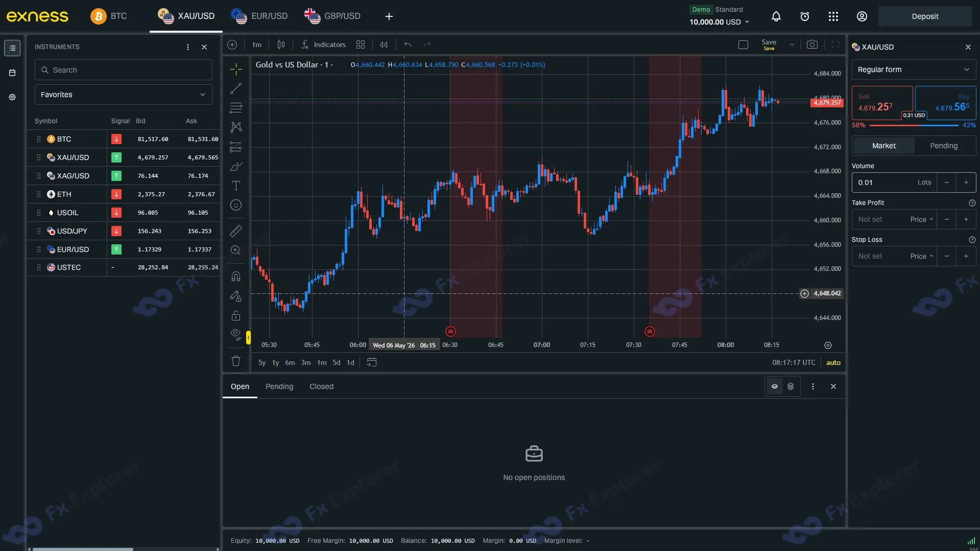Open the go to date picker
This screenshot has height=551, width=980.
click(x=372, y=362)
